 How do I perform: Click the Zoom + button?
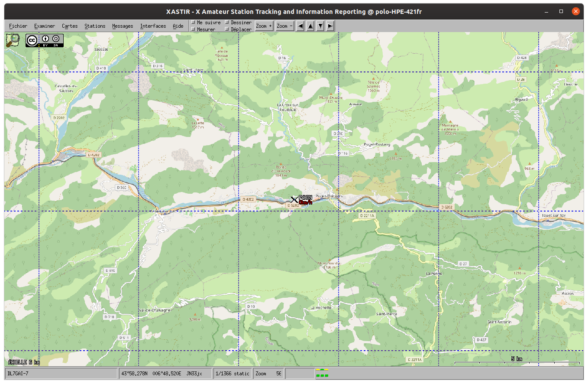[264, 26]
